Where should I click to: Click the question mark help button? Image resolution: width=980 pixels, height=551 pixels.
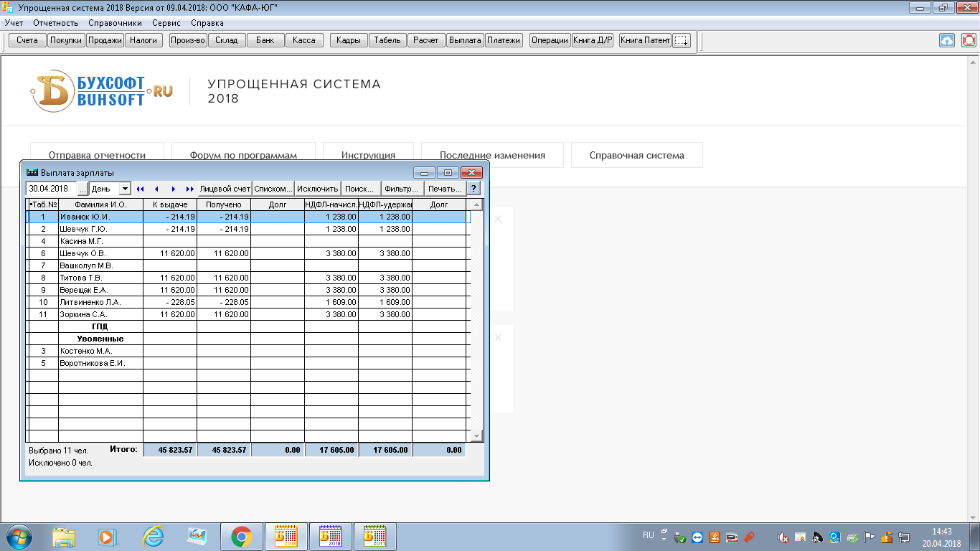pyautogui.click(x=473, y=189)
